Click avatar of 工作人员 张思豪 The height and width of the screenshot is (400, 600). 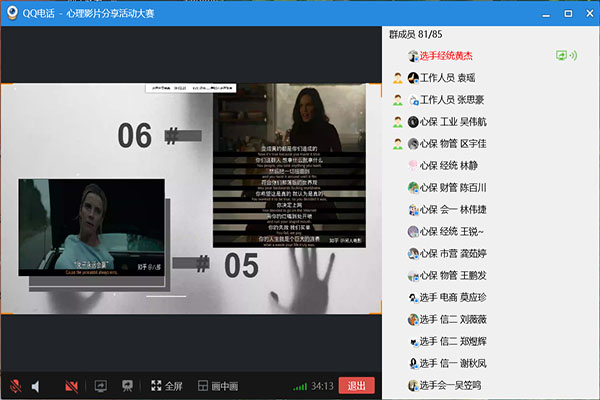[413, 100]
